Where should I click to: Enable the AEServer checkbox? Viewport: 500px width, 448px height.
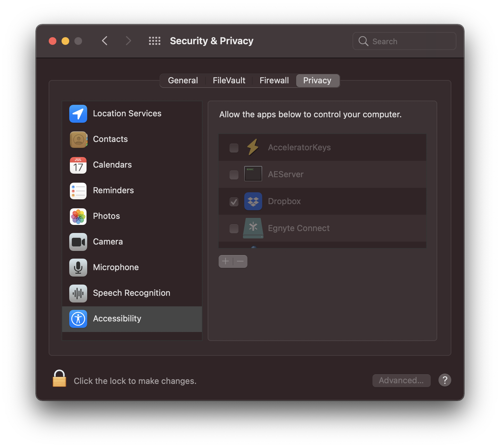(x=234, y=175)
